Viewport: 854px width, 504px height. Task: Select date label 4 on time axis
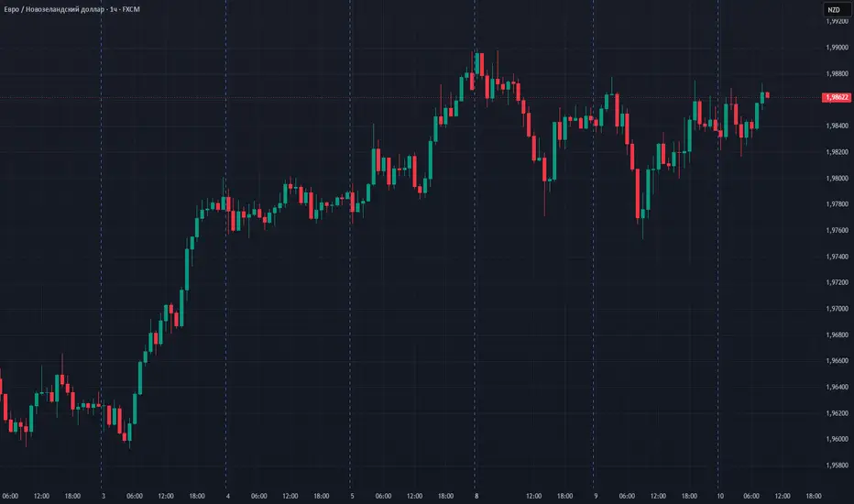click(x=227, y=496)
